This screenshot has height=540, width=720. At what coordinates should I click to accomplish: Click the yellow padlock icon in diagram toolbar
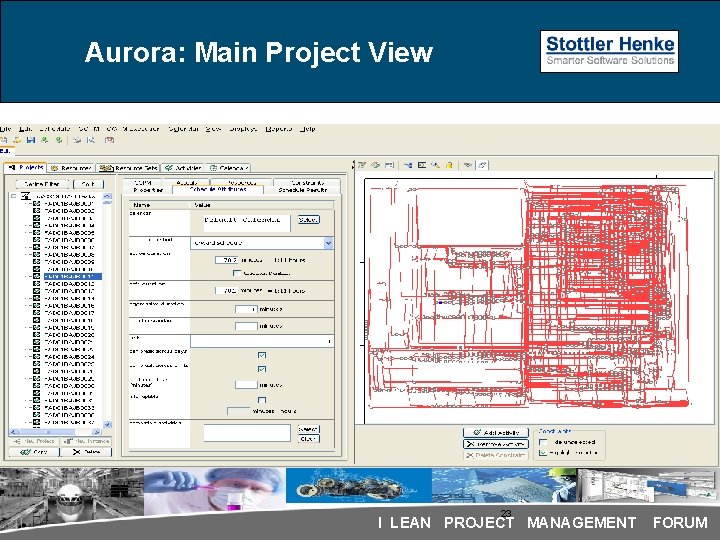(449, 165)
